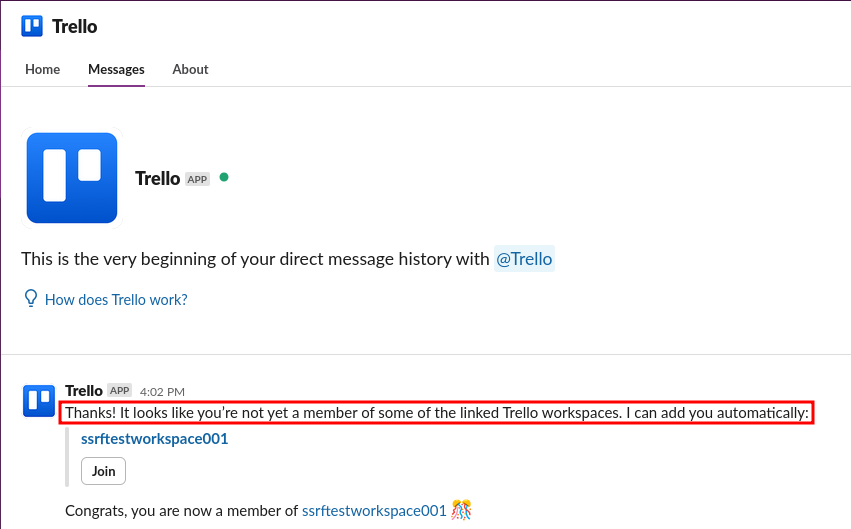
Task: Click the "Thanks! It looks like" message text
Action: coord(437,414)
